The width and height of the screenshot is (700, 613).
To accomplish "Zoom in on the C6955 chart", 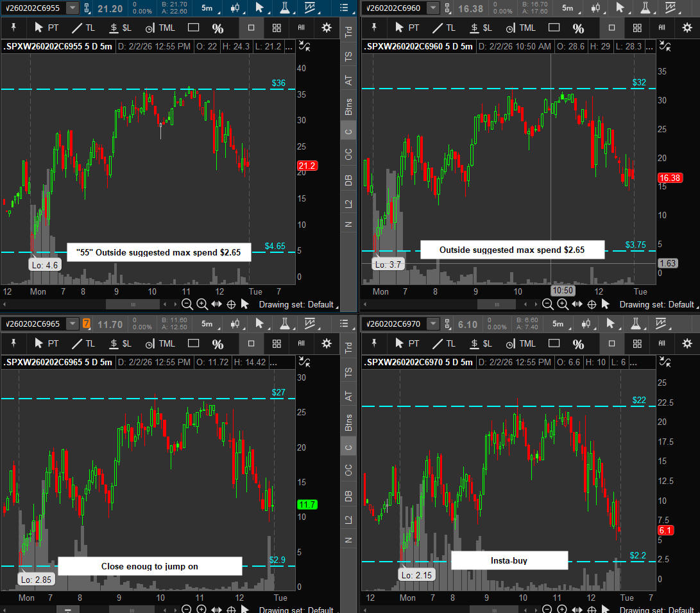I will tap(201, 304).
